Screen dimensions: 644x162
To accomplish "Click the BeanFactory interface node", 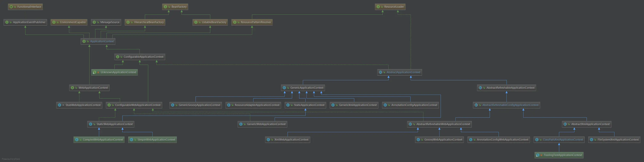I will 175,7.
